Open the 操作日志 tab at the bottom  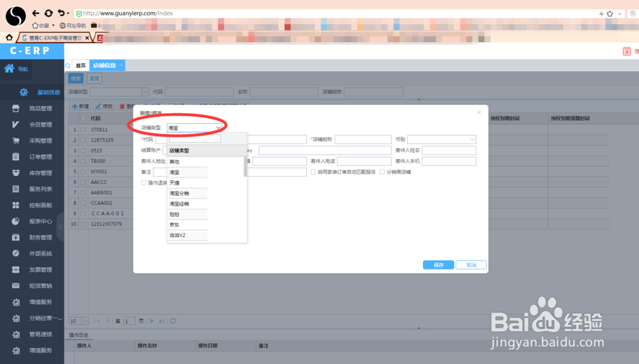click(79, 335)
